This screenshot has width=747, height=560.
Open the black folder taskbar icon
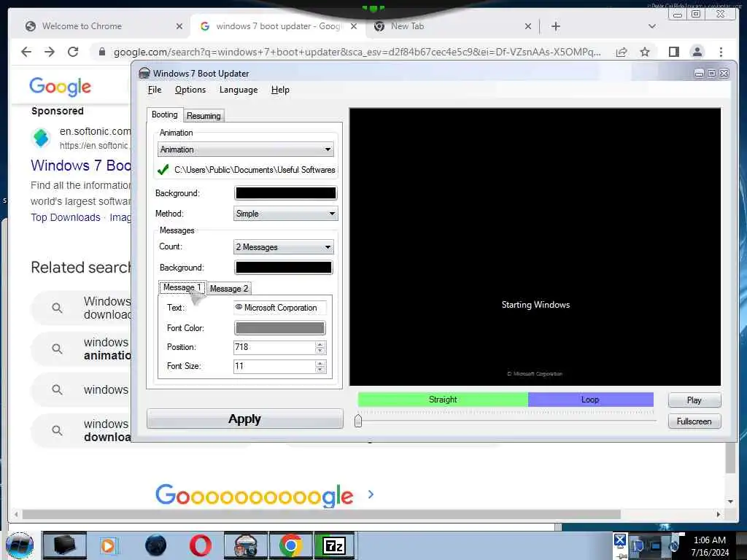pyautogui.click(x=65, y=545)
